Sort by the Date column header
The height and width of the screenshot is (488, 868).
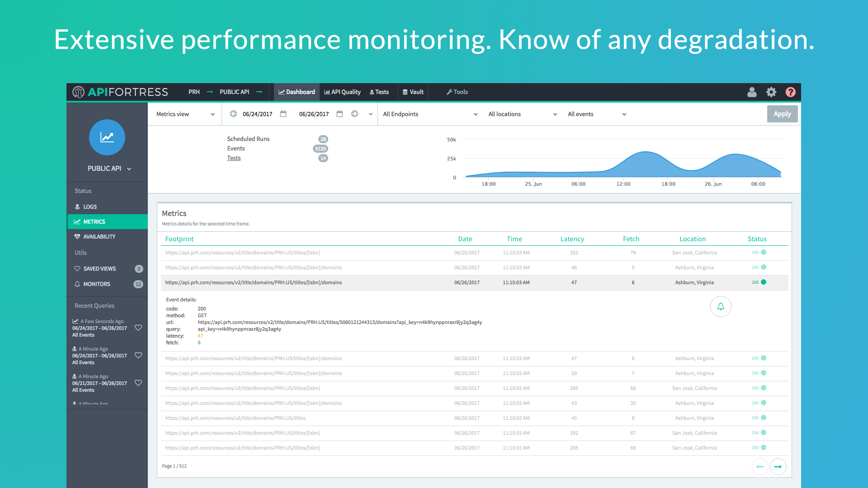[465, 239]
